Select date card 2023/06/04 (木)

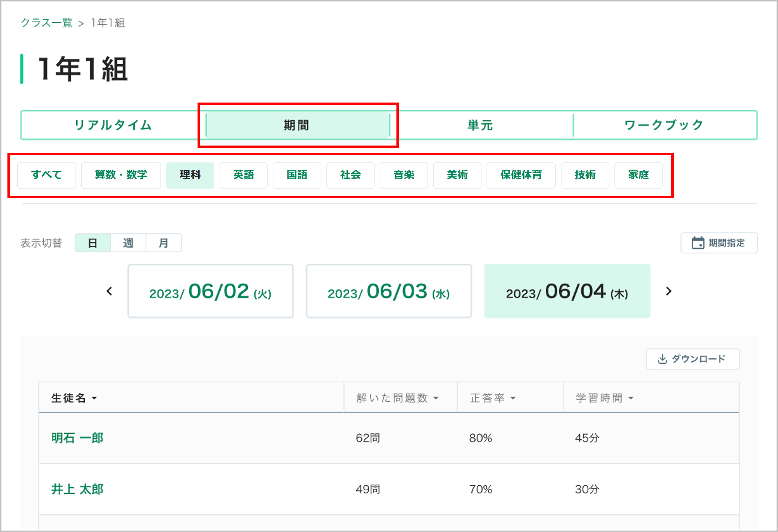[x=567, y=291]
